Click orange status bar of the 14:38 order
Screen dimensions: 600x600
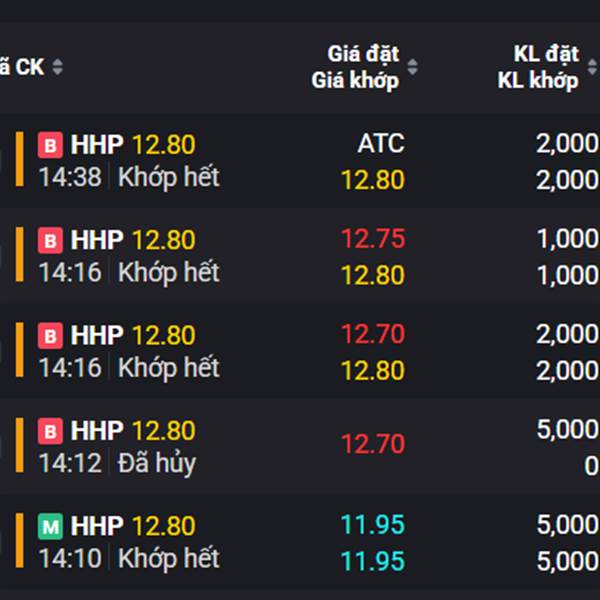coord(19,160)
